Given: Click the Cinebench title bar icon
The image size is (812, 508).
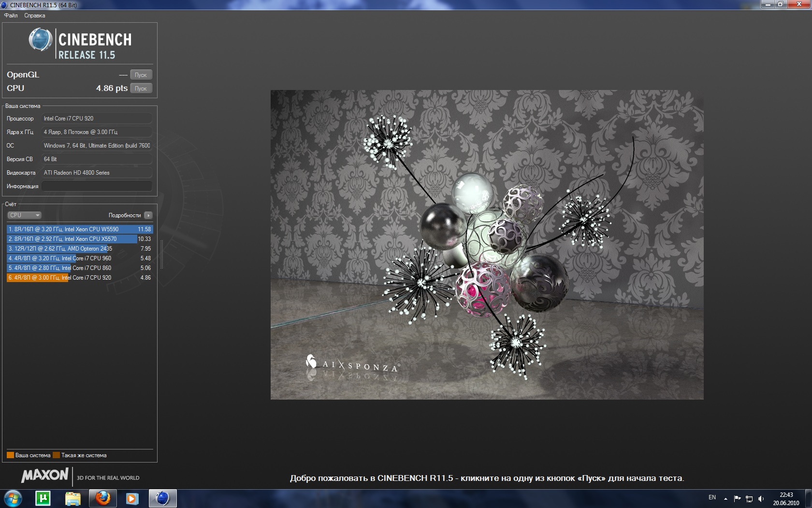Looking at the screenshot, I should pyautogui.click(x=4, y=5).
